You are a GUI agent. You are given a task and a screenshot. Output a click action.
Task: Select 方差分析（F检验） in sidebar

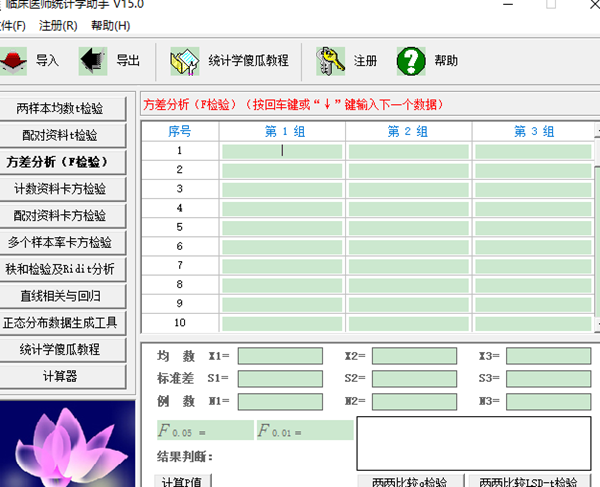[x=62, y=162]
